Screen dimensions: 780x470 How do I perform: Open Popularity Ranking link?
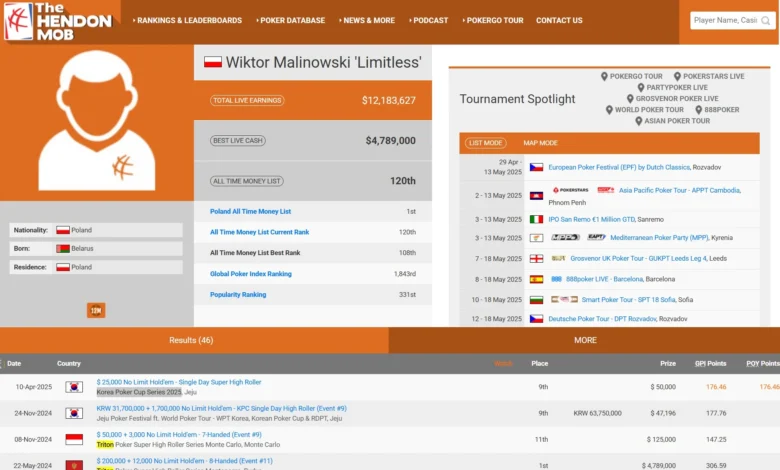pos(238,295)
